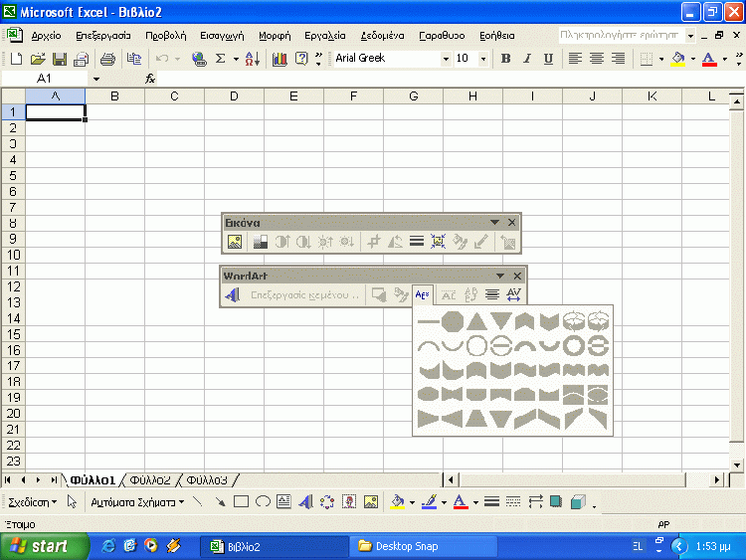The width and height of the screenshot is (746, 560).
Task: Toggle right text alignment
Action: [618, 59]
